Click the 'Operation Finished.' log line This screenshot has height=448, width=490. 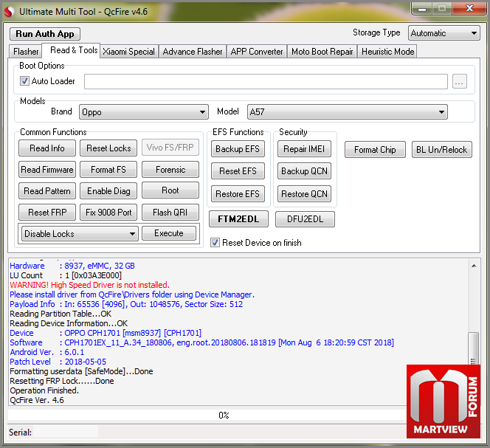(44, 390)
